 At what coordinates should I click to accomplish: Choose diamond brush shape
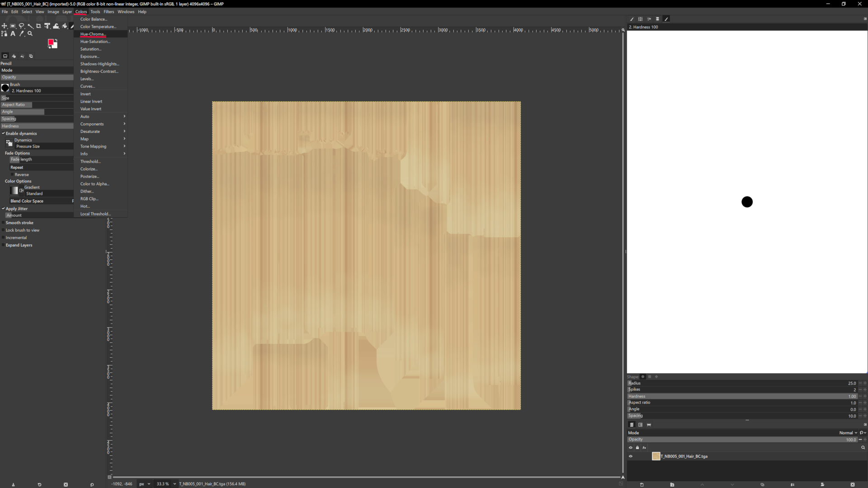[x=656, y=377]
